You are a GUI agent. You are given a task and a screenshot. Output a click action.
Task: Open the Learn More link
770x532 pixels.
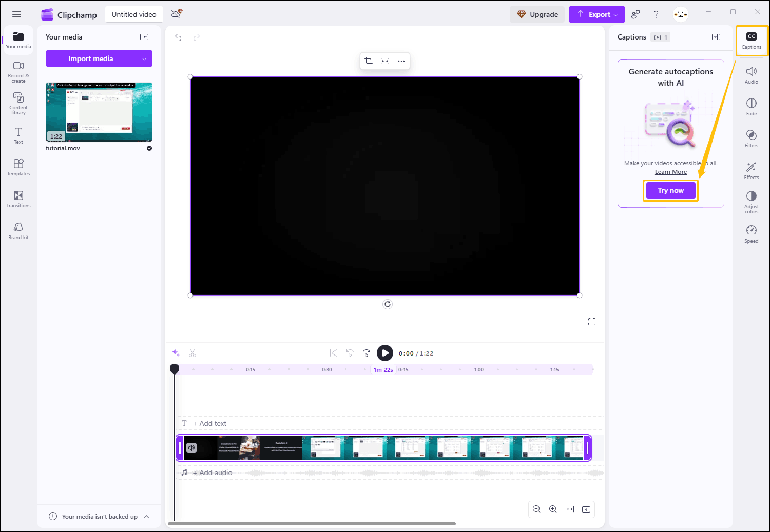(x=670, y=171)
